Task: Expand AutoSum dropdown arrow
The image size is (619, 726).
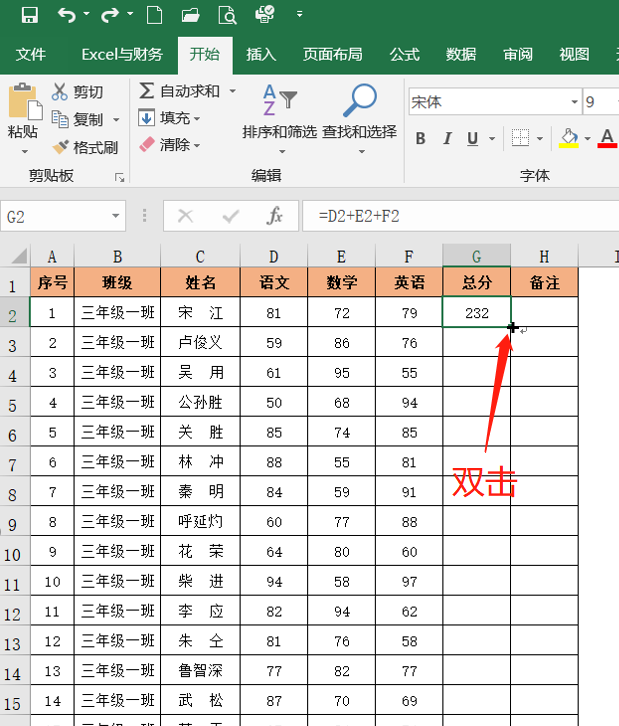Action: [x=232, y=91]
